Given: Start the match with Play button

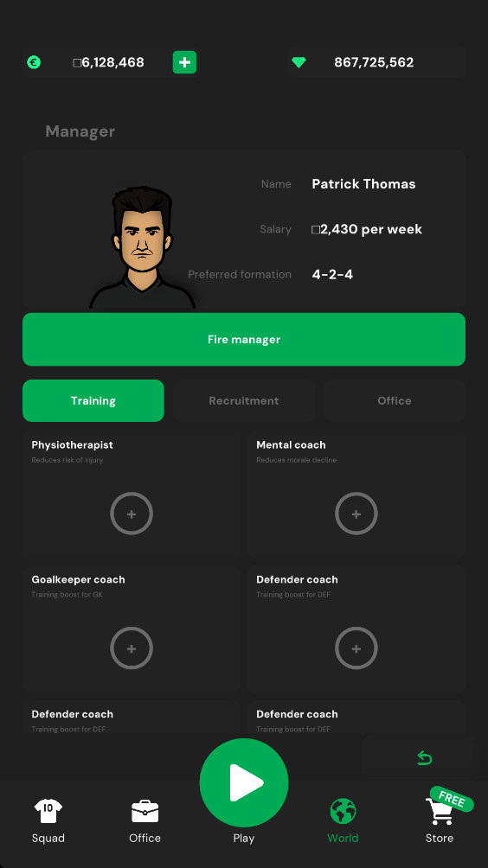Looking at the screenshot, I should tap(244, 782).
